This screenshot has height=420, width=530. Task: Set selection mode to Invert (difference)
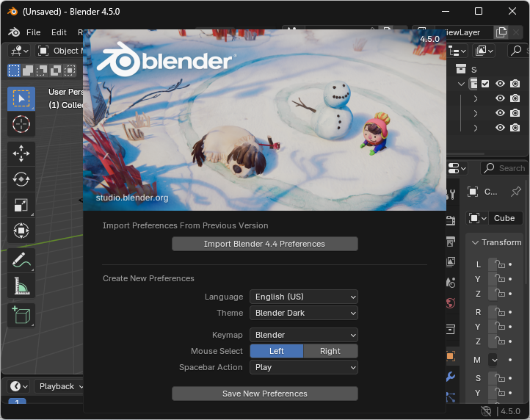point(56,70)
